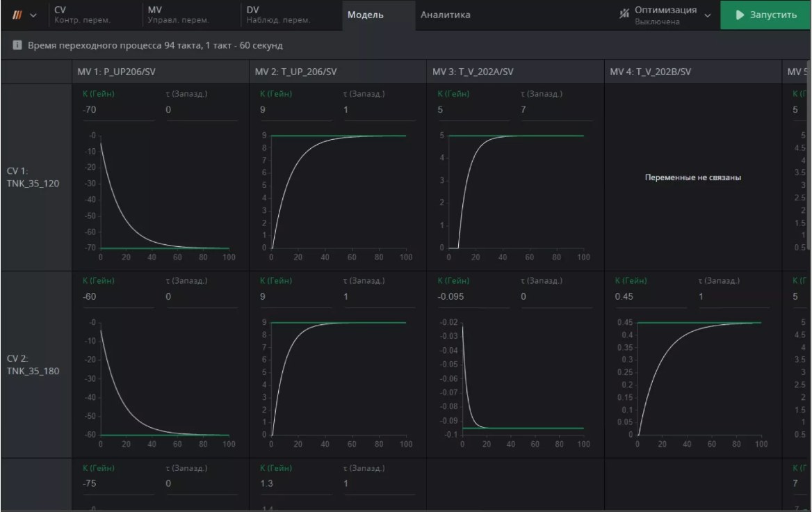Expand the chevron next to the logo
The height and width of the screenshot is (512, 812).
(33, 15)
